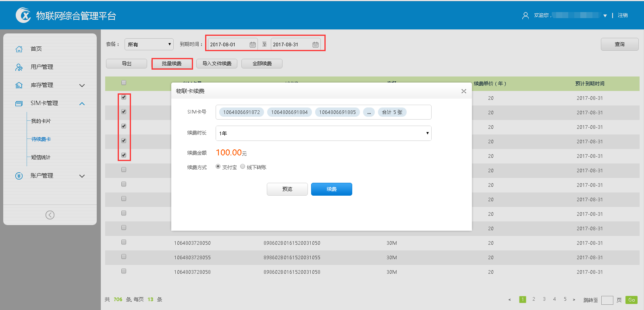Expand the 库存管理 menu chevron
The height and width of the screenshot is (310, 644).
(82, 85)
